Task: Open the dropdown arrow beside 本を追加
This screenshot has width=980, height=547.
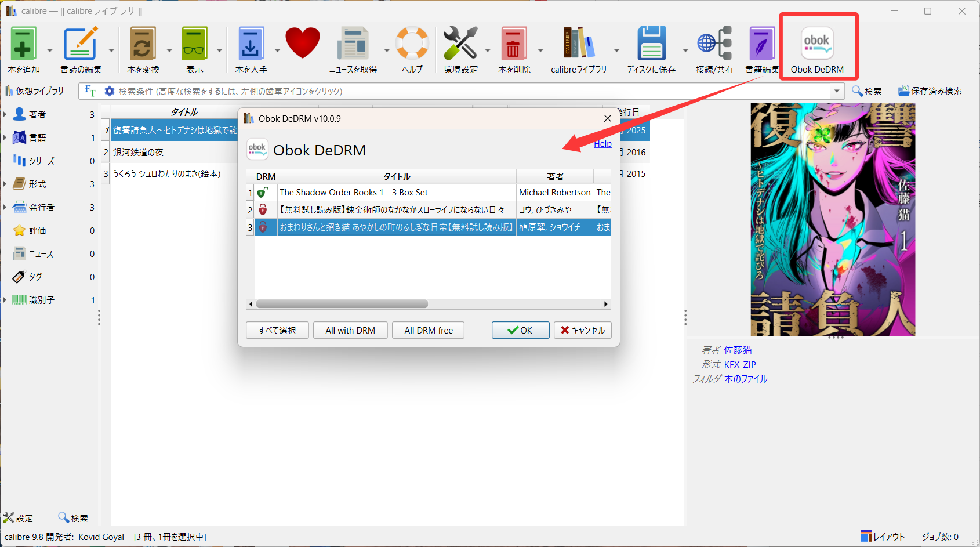Action: [x=50, y=50]
